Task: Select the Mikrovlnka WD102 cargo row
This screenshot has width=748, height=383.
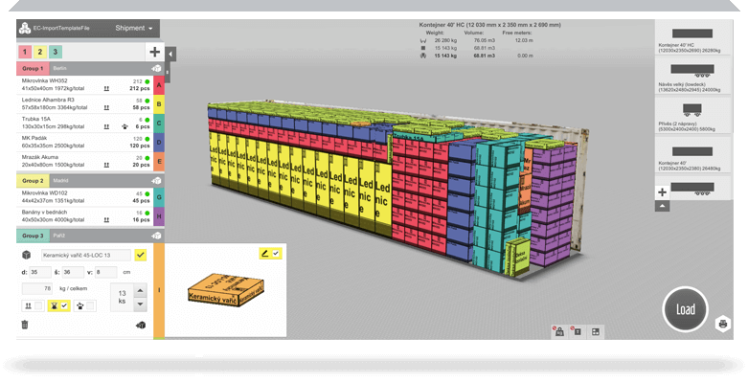Action: [x=84, y=197]
